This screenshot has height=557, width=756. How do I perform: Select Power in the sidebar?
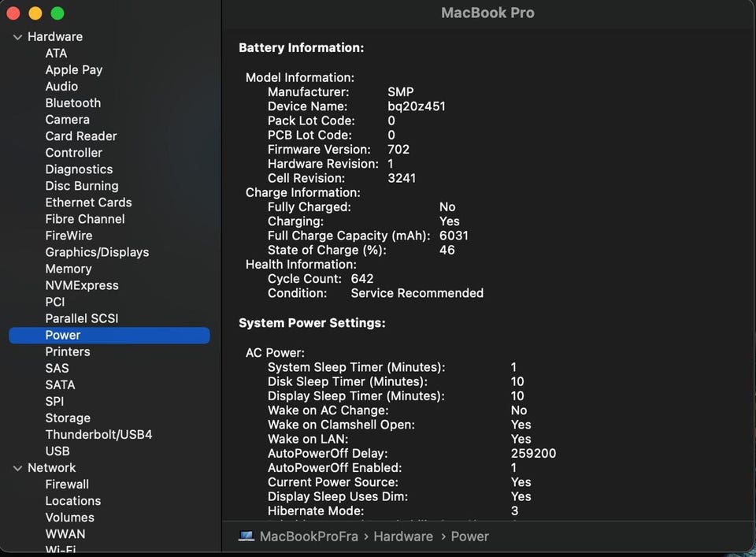click(63, 335)
